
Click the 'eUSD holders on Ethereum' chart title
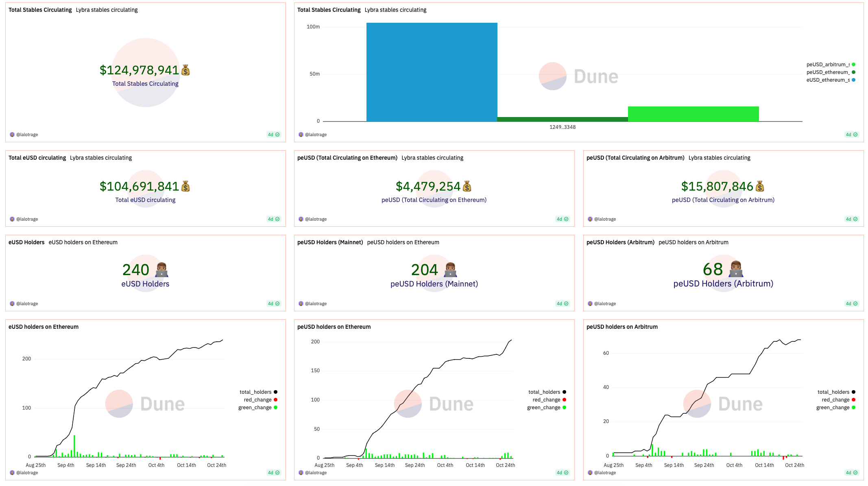coord(44,327)
